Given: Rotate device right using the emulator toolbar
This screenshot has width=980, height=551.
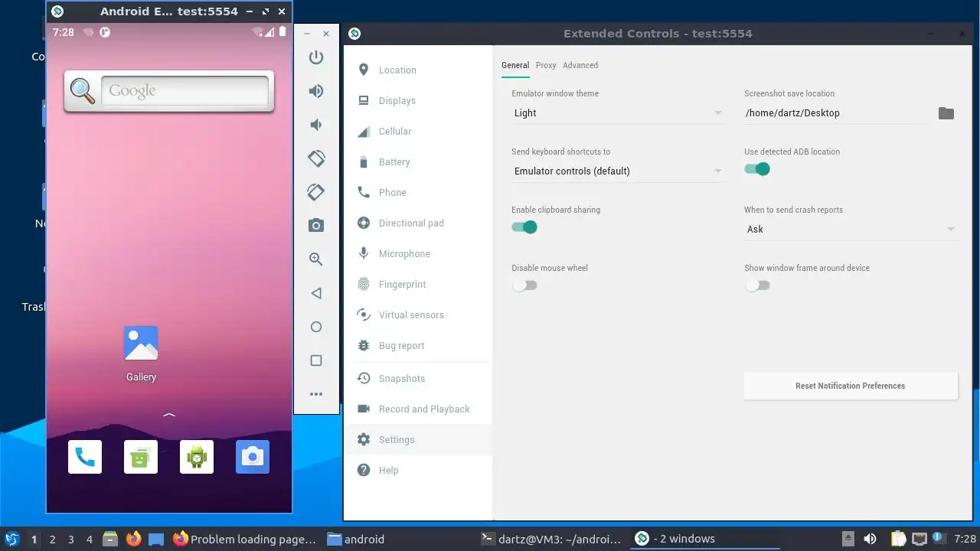Looking at the screenshot, I should 316,192.
